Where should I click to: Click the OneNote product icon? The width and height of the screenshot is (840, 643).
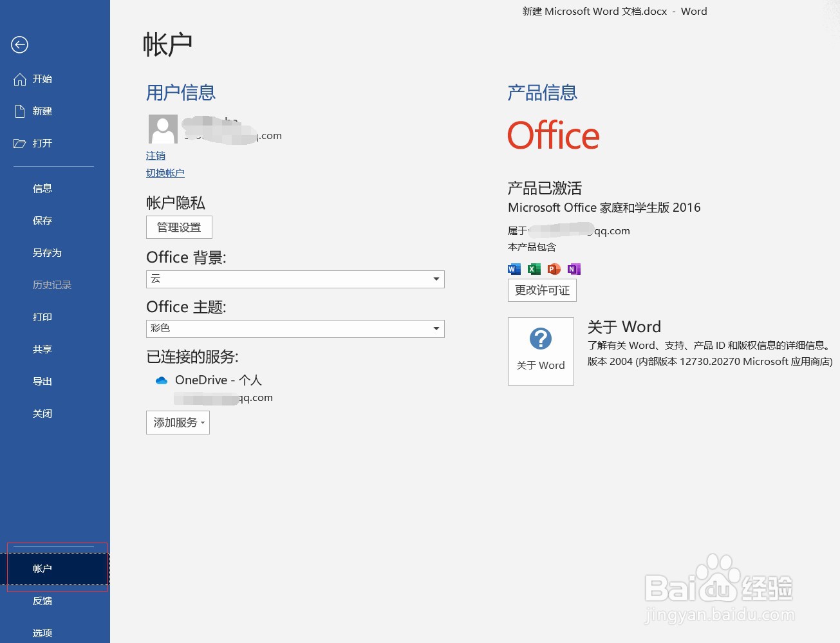574,268
